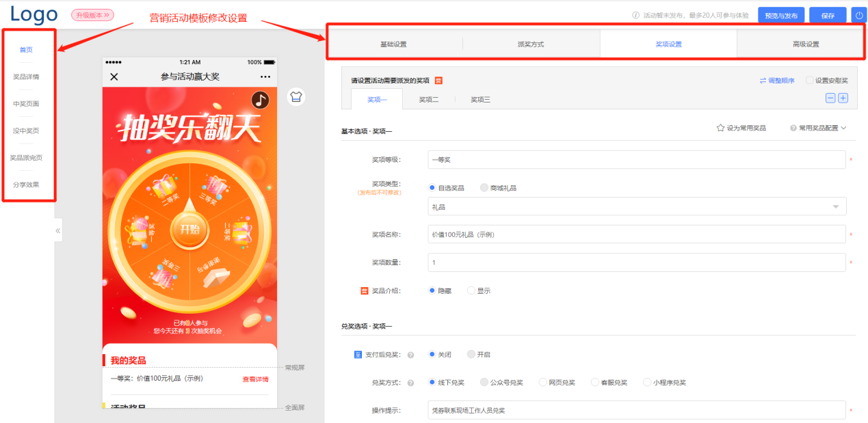Click the white hat icon on preview page
This screenshot has width=868, height=423.
click(296, 98)
